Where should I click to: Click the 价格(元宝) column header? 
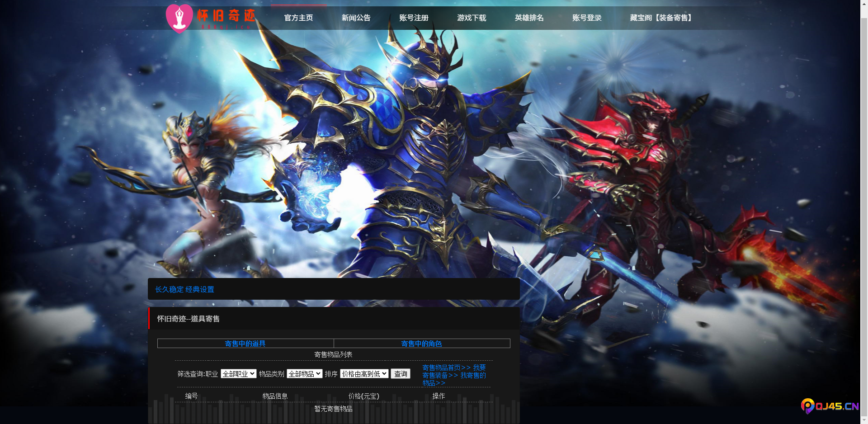tap(364, 396)
